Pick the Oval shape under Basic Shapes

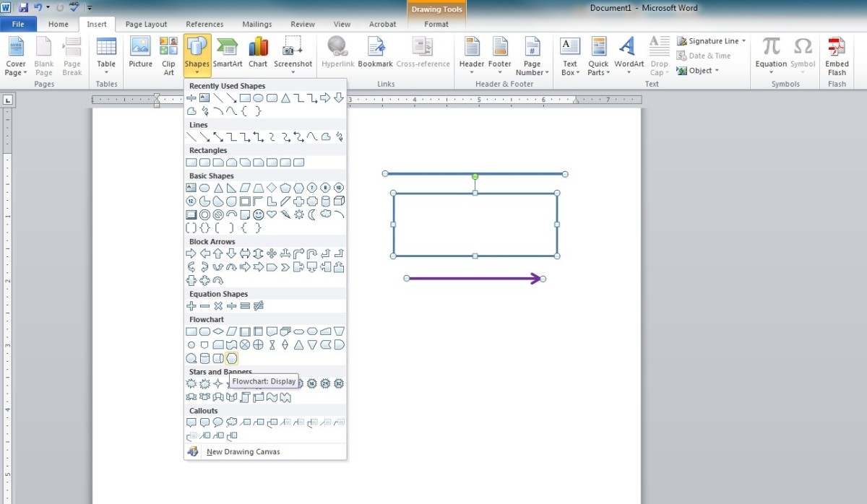point(204,188)
